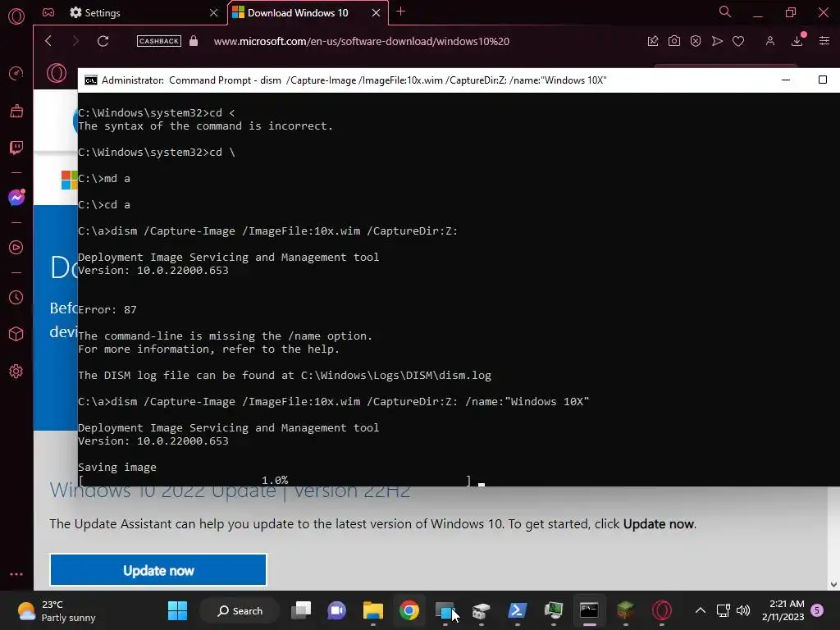This screenshot has height=630, width=840.
Task: Open GX Cleaner broom icon in sidebar
Action: click(16, 111)
